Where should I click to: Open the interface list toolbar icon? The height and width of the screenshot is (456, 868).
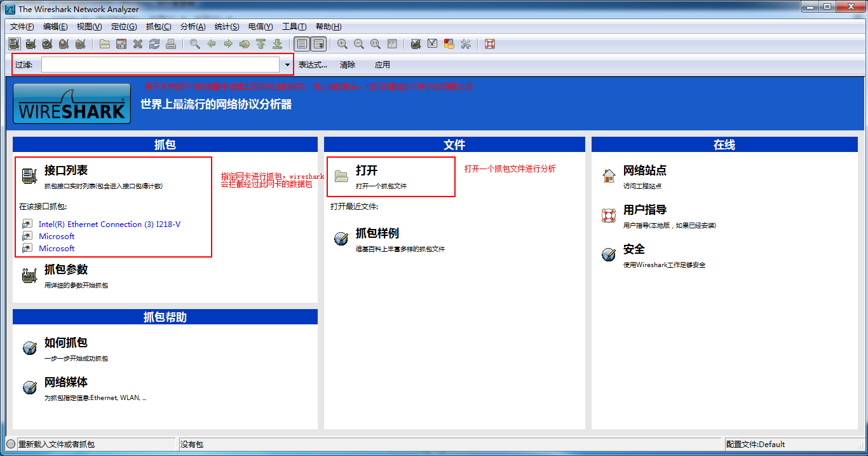[x=14, y=44]
